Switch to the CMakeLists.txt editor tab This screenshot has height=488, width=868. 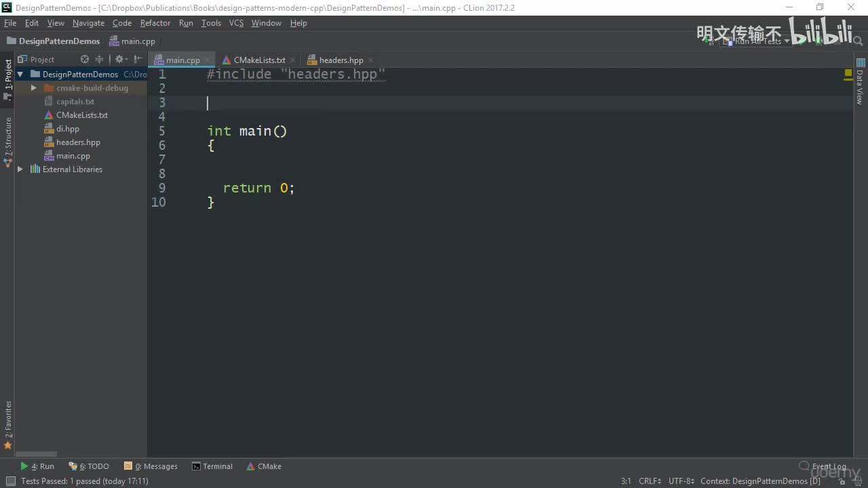(x=260, y=60)
